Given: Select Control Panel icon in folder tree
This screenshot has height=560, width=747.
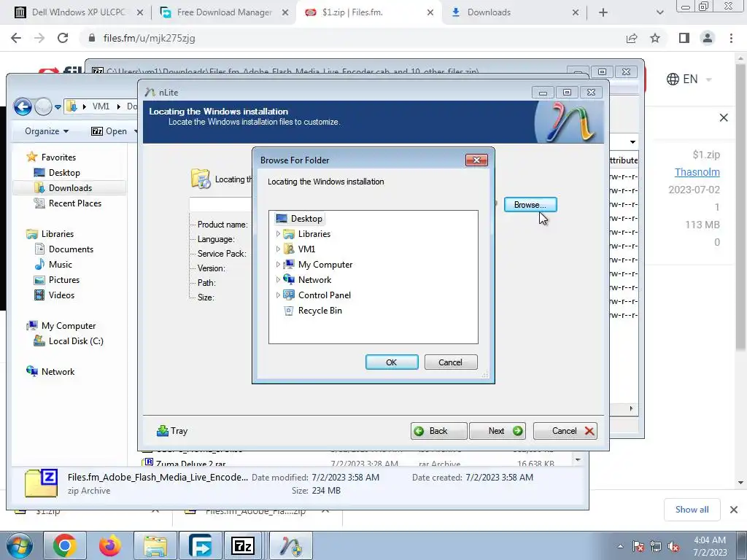Looking at the screenshot, I should coord(289,295).
